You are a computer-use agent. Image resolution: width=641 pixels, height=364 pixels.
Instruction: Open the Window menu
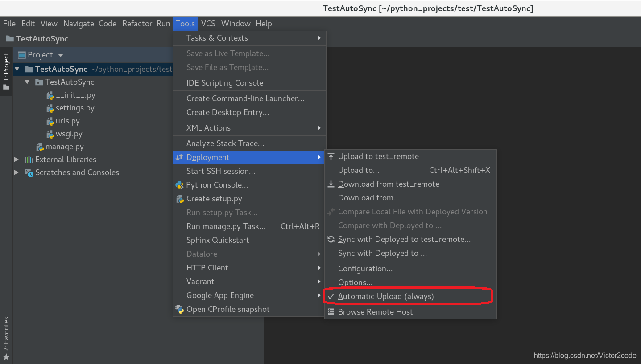(236, 24)
